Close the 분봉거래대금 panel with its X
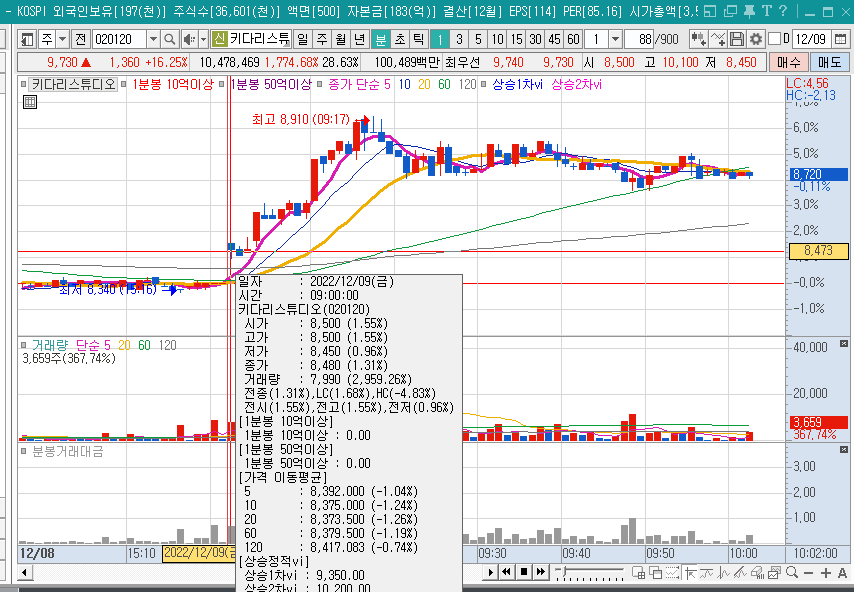The image size is (854, 592). [x=844, y=450]
